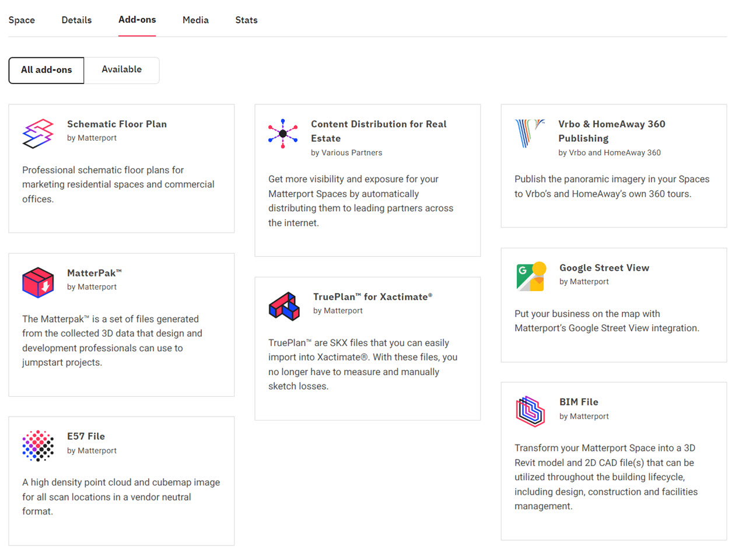Switch to the Details tab
The width and height of the screenshot is (735, 560).
[76, 20]
